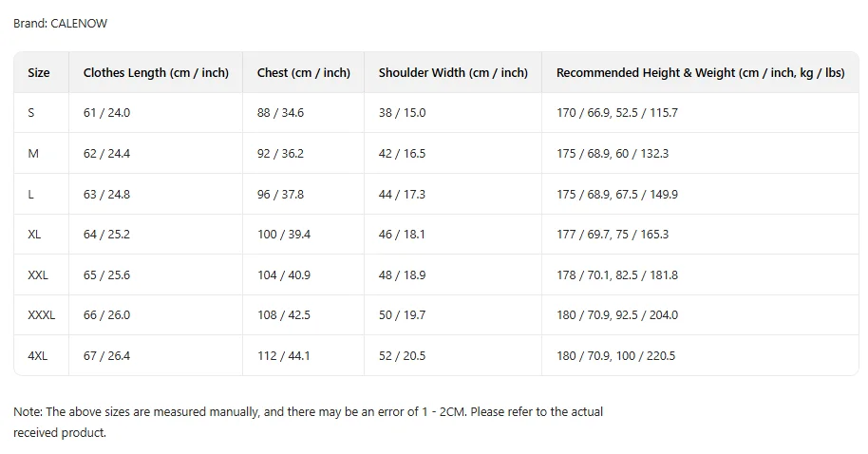Click the Size column header
The height and width of the screenshot is (454, 868).
[x=39, y=73]
